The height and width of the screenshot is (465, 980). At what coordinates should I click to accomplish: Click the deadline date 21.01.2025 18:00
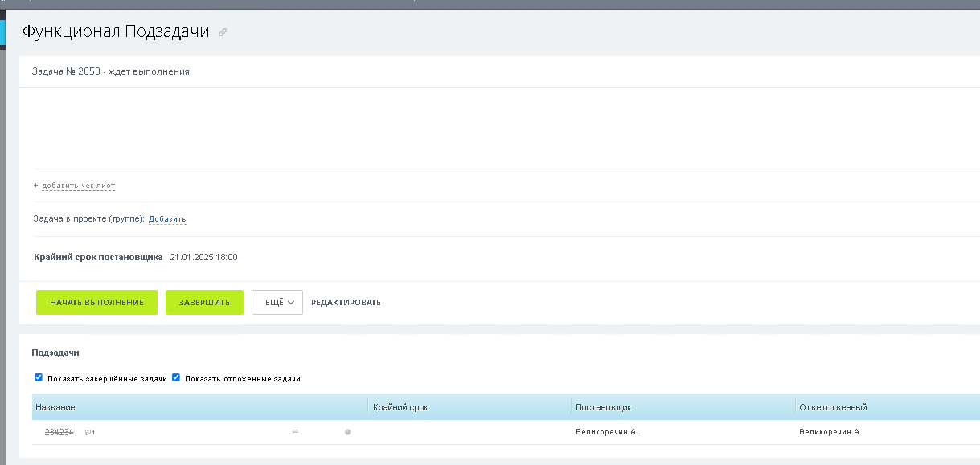[x=203, y=258]
